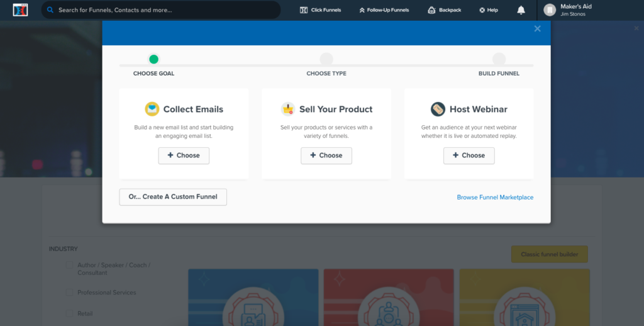Check the Professional Services industry box
The height and width of the screenshot is (326, 644).
click(x=69, y=292)
